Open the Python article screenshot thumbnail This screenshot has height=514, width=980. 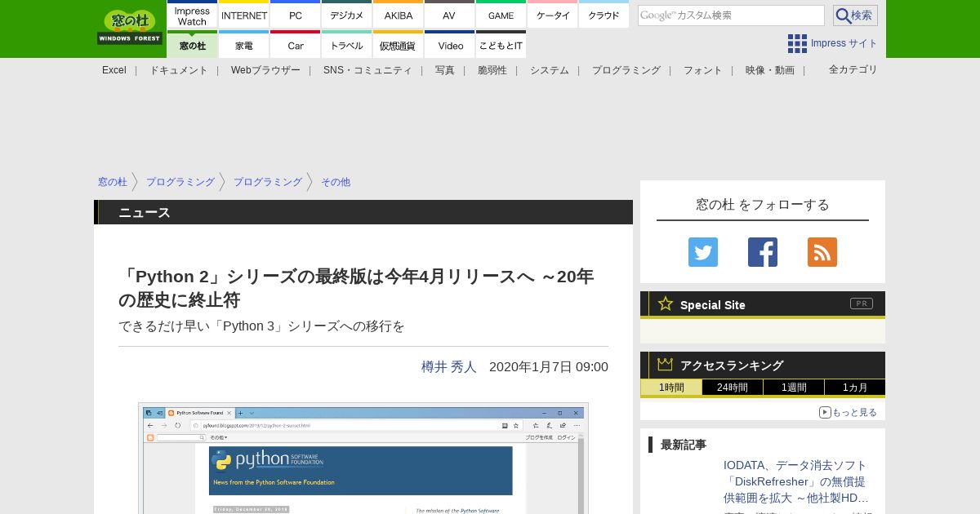point(363,459)
